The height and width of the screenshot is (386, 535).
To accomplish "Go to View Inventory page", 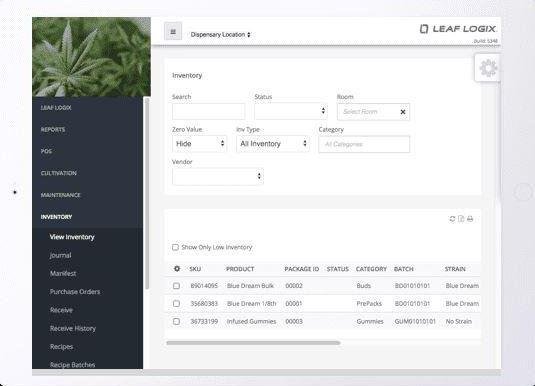I will pyautogui.click(x=72, y=237).
